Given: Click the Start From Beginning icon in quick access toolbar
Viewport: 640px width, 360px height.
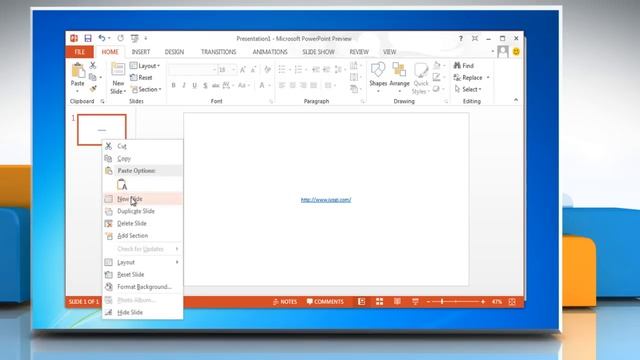Looking at the screenshot, I should pos(134,38).
